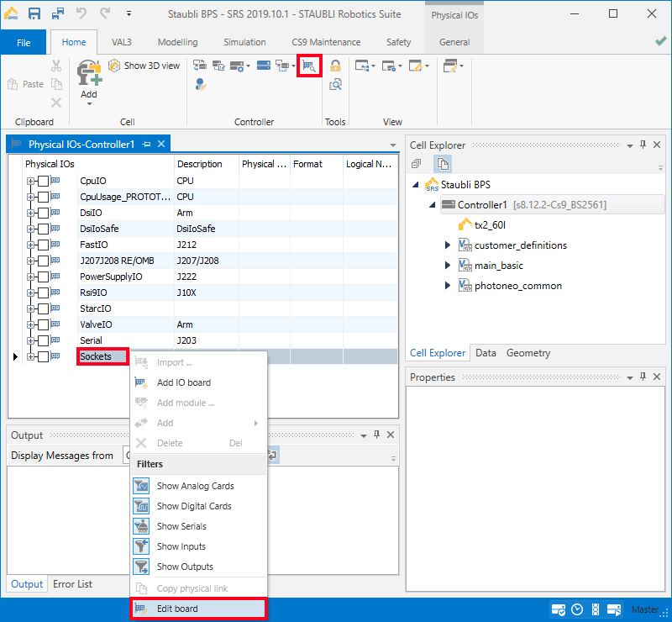The width and height of the screenshot is (672, 622).
Task: Click the orange padlock icon
Action: 335,66
